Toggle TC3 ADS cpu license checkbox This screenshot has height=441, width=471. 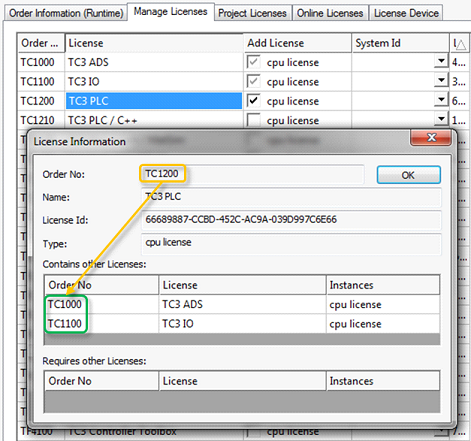[x=253, y=62]
